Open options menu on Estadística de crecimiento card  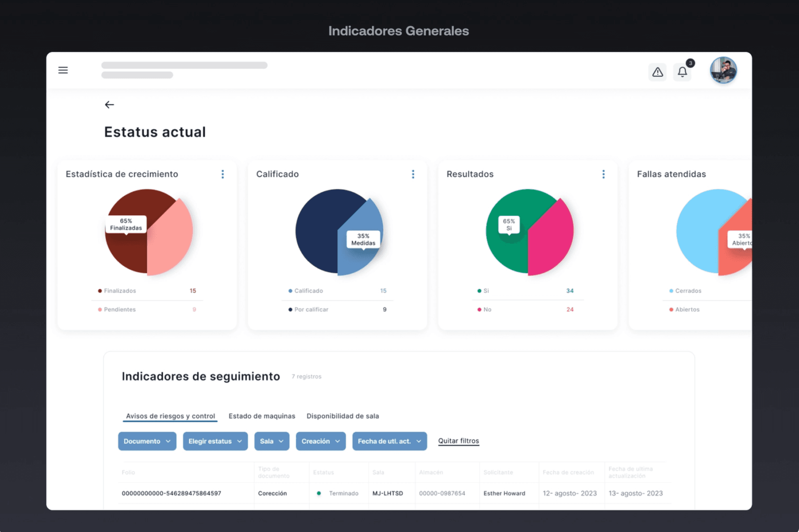click(223, 174)
